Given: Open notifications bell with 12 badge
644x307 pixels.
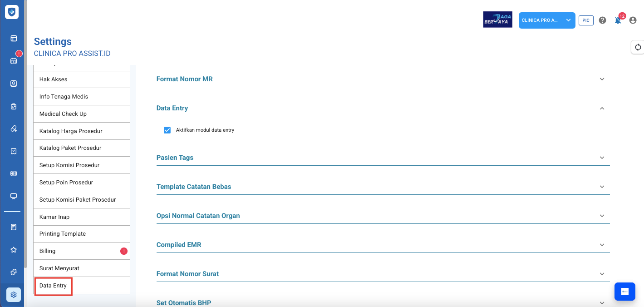Looking at the screenshot, I should 618,20.
